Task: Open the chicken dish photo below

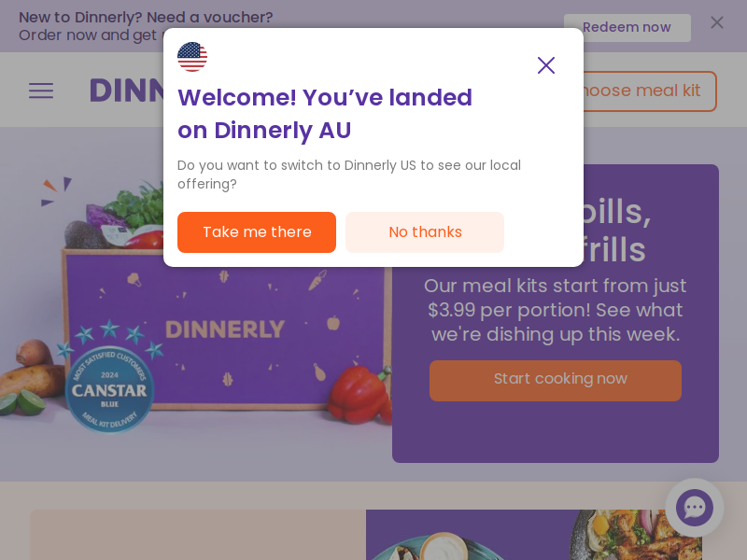Action: click(636, 534)
